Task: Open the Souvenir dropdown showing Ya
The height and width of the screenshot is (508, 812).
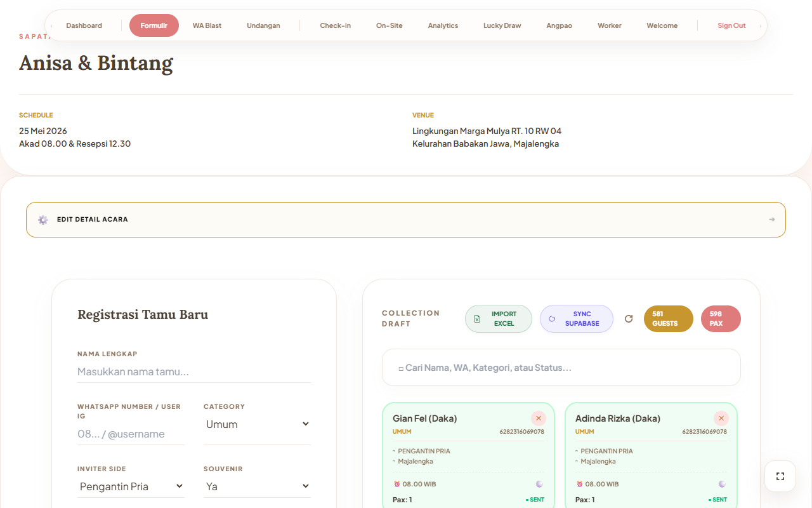Action: click(257, 486)
